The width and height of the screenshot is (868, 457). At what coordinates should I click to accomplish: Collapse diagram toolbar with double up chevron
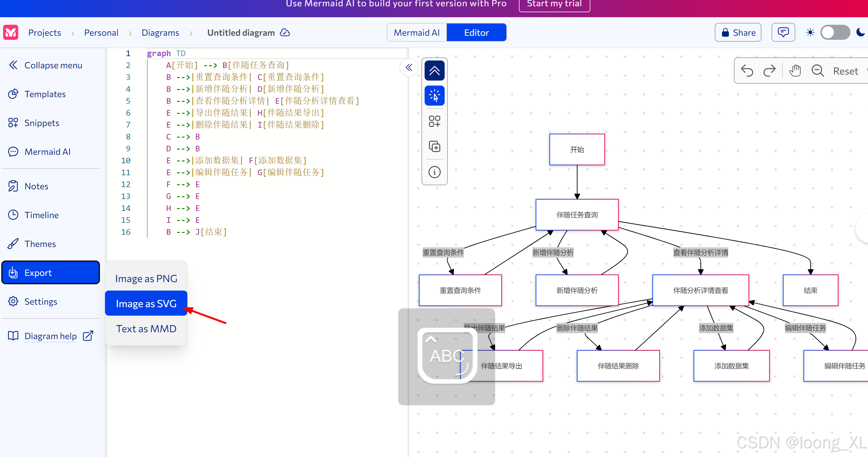point(434,71)
